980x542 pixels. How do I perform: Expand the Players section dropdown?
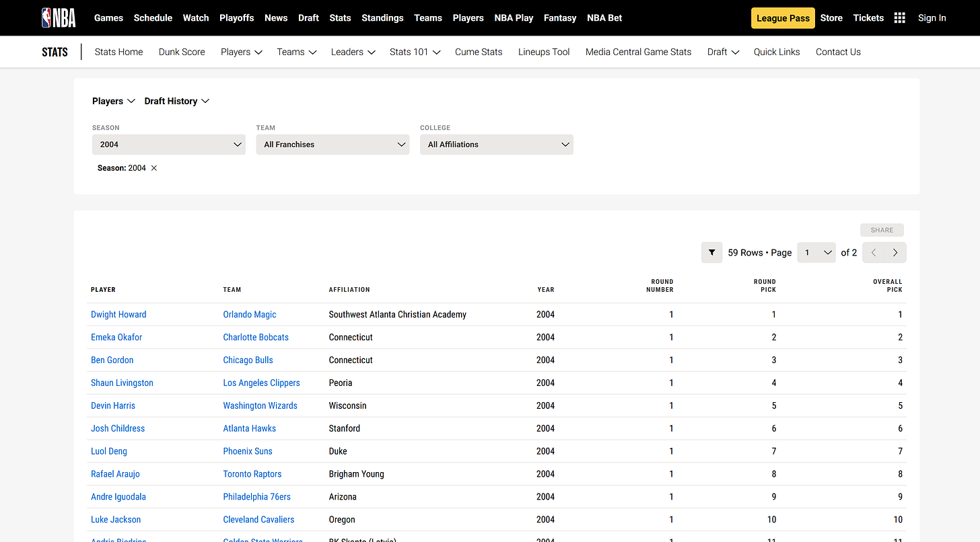click(x=114, y=101)
